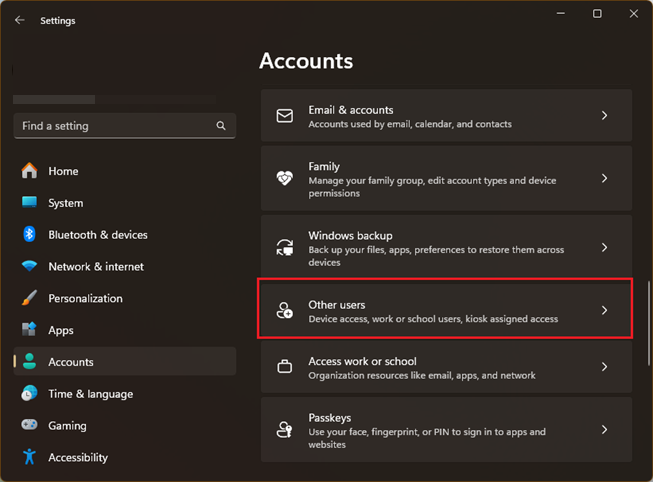
Task: Click the Windows backup sync icon
Action: point(285,247)
